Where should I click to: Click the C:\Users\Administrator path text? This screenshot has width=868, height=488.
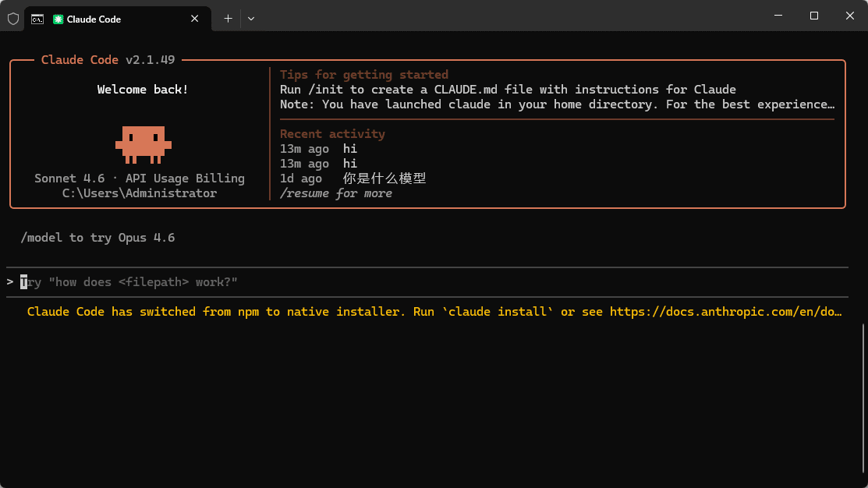coord(140,193)
